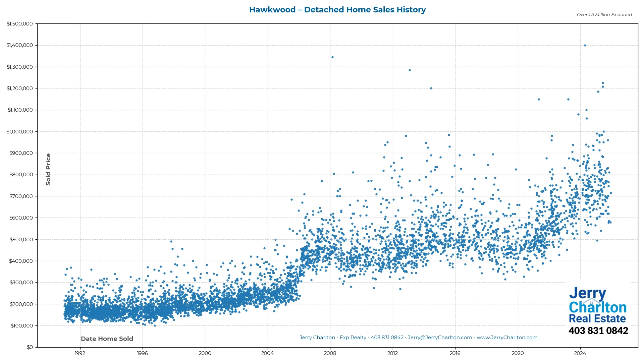Click the $0 label at axis origin
644x362 pixels.
coord(30,347)
